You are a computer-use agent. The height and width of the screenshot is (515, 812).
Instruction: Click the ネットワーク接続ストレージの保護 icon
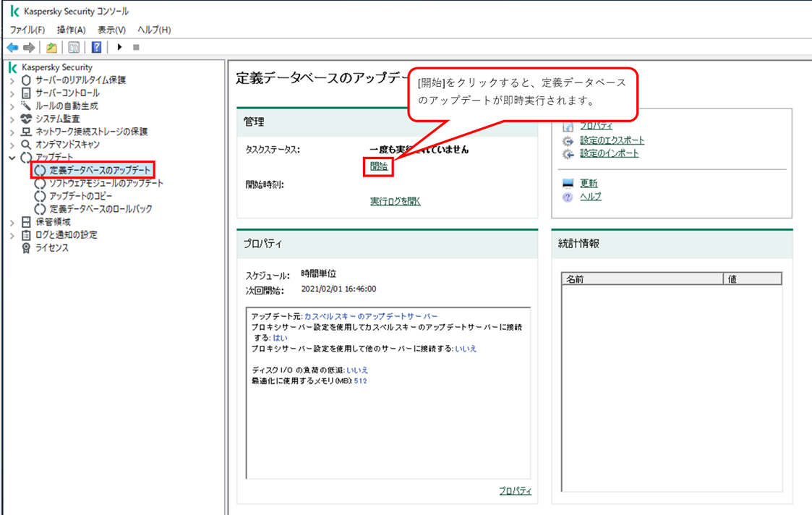(26, 132)
